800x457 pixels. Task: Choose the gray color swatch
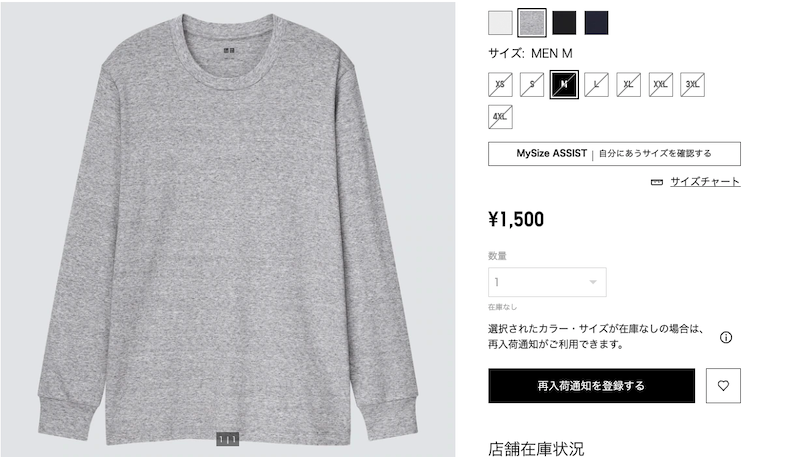(532, 23)
